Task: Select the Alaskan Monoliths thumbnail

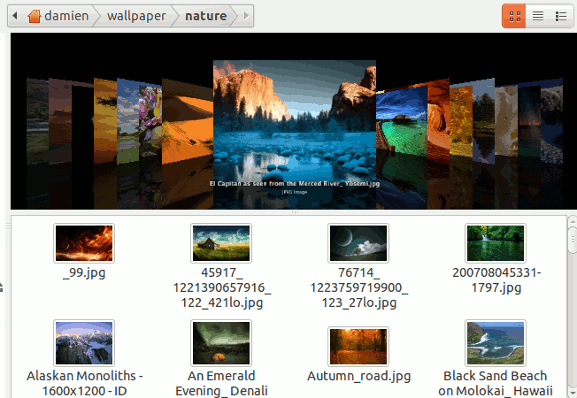Action: tap(84, 343)
